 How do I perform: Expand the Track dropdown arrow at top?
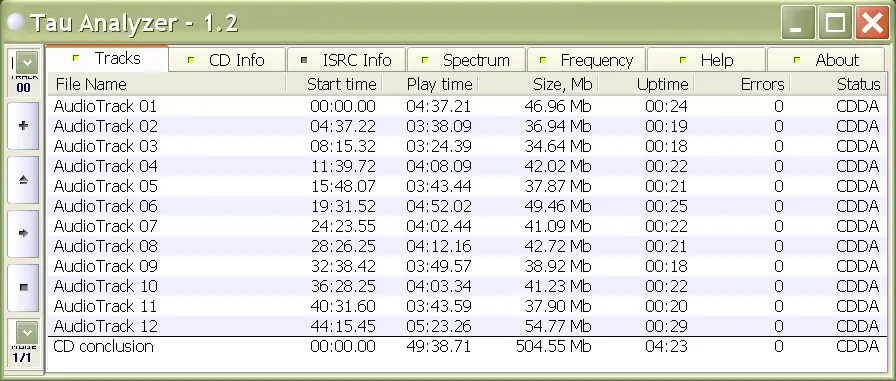[27, 62]
